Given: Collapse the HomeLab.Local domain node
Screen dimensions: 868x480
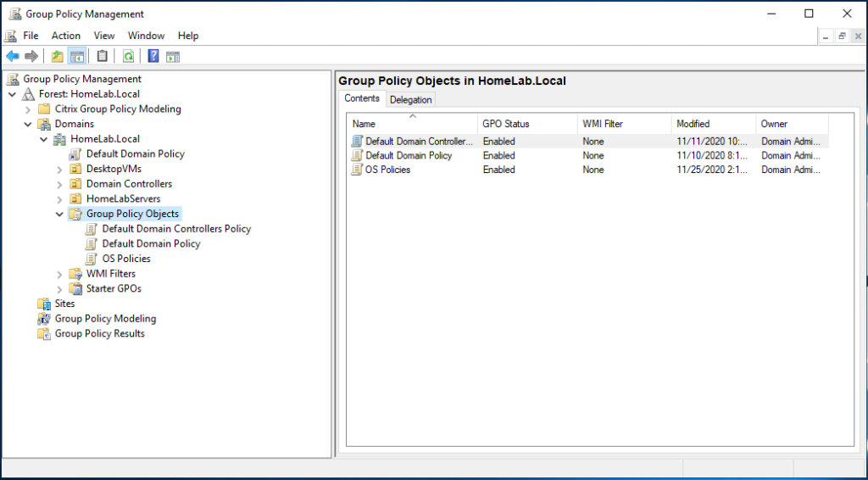Looking at the screenshot, I should coord(44,139).
